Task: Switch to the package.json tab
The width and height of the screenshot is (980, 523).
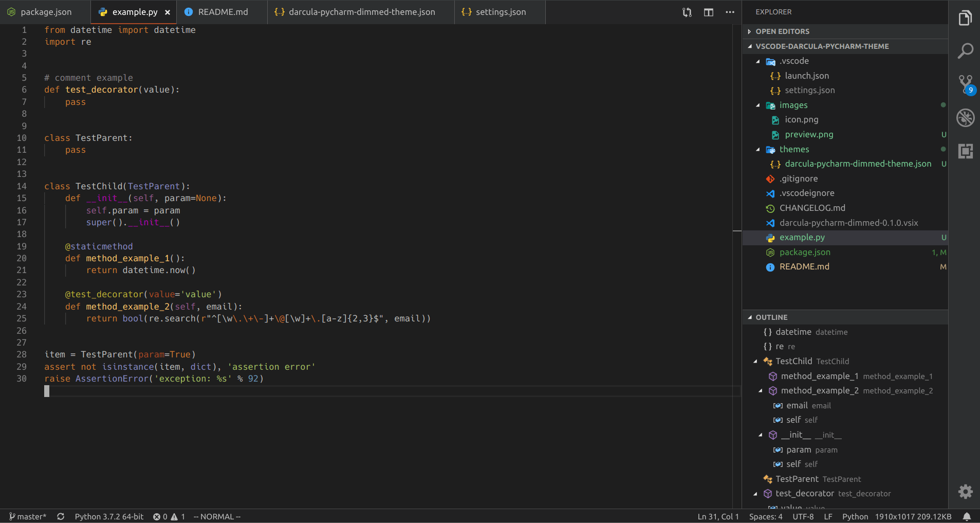Action: (x=46, y=12)
